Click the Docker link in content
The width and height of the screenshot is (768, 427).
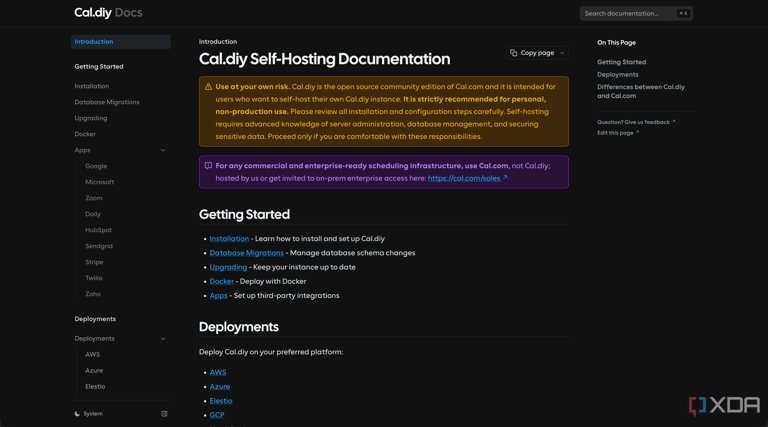click(221, 282)
